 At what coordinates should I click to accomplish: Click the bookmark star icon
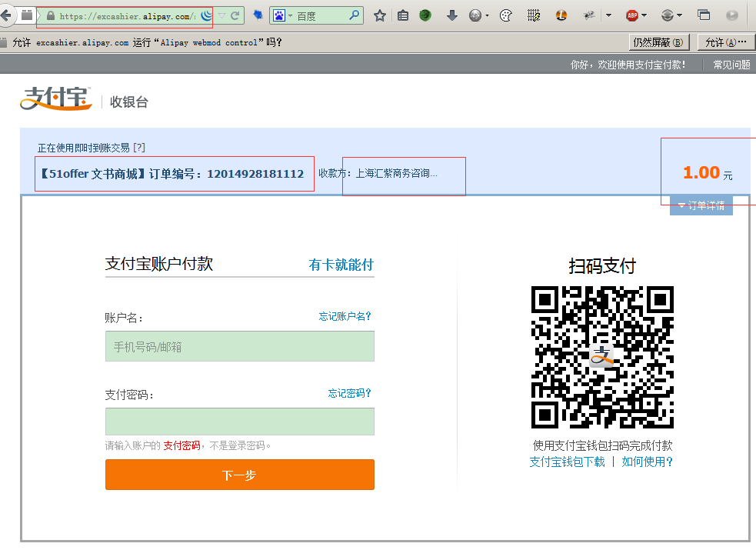click(380, 16)
